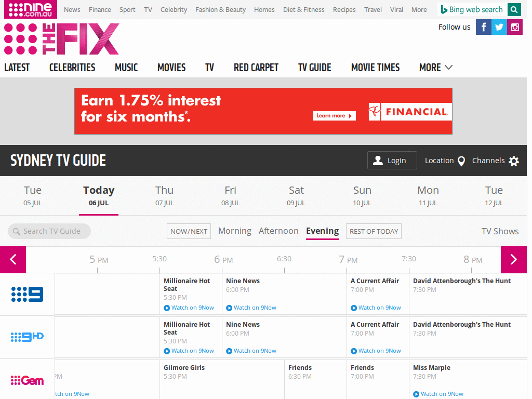
Task: Click the 9HD channel logo
Action: [x=27, y=337]
